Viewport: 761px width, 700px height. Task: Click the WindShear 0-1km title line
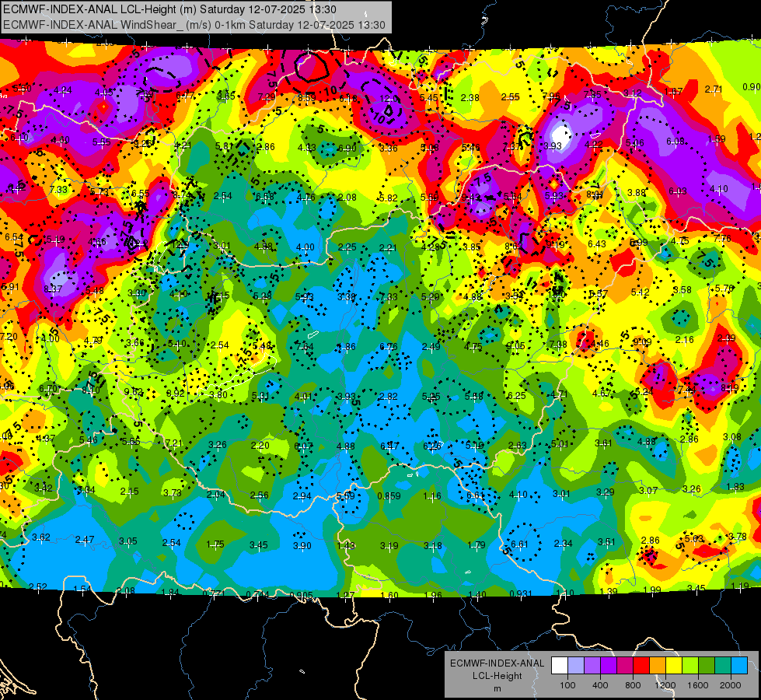coord(194,25)
